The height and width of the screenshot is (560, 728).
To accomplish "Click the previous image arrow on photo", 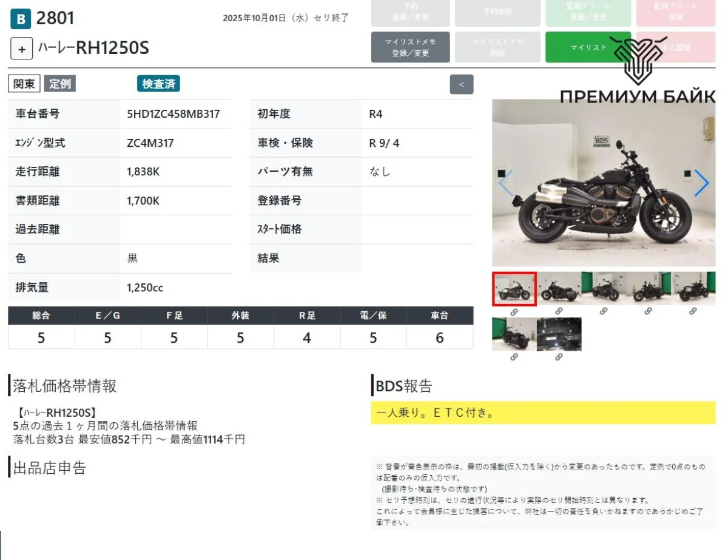I will point(506,183).
